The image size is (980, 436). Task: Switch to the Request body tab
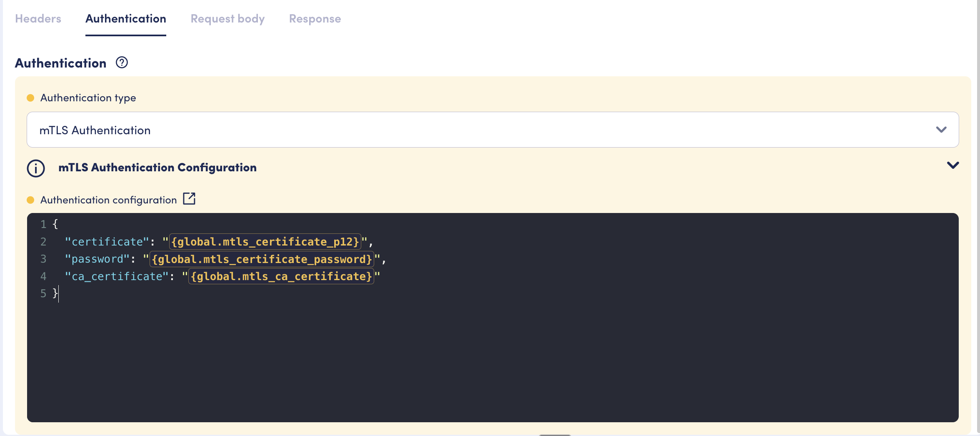click(227, 19)
